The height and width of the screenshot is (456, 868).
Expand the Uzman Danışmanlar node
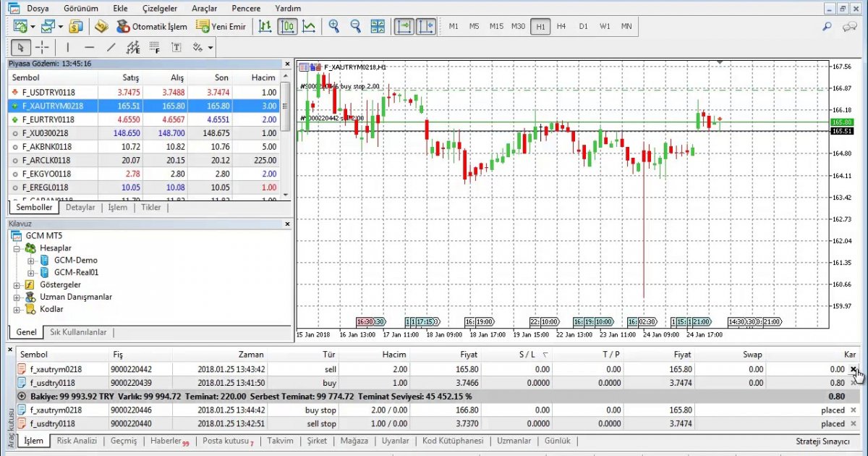(x=17, y=297)
